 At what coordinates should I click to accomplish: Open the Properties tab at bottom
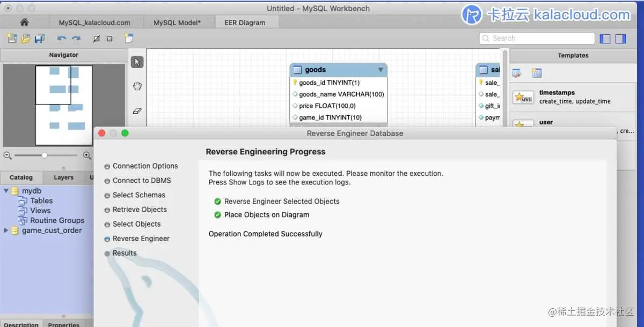[63, 324]
